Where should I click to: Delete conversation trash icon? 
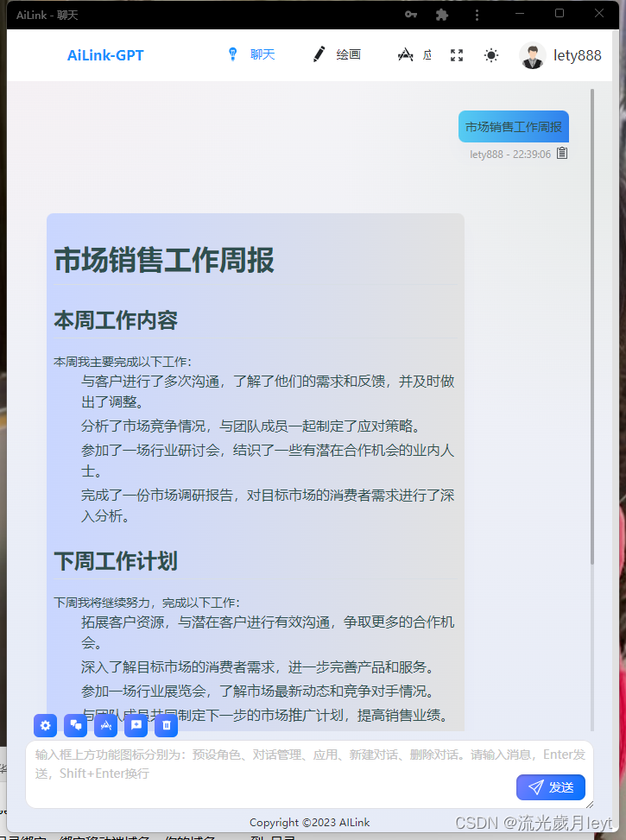[x=166, y=725]
